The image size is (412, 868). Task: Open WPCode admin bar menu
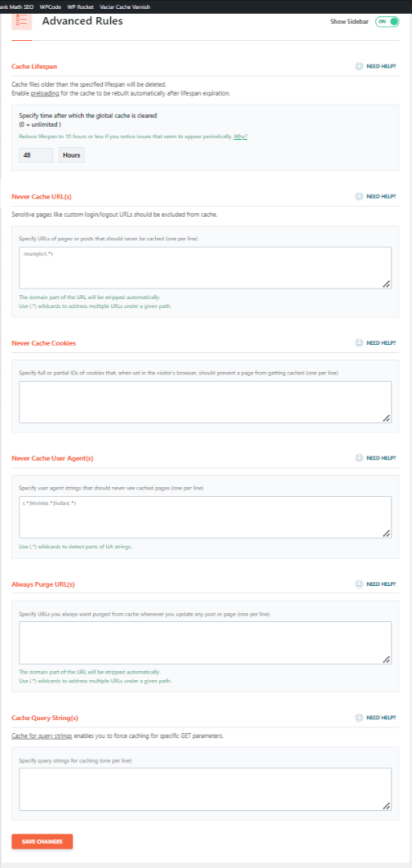pyautogui.click(x=50, y=7)
